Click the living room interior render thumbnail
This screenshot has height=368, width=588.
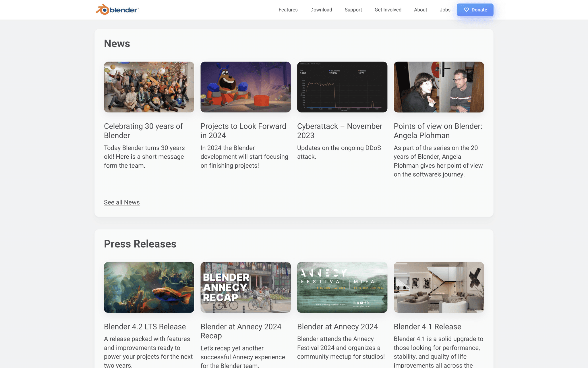click(439, 287)
